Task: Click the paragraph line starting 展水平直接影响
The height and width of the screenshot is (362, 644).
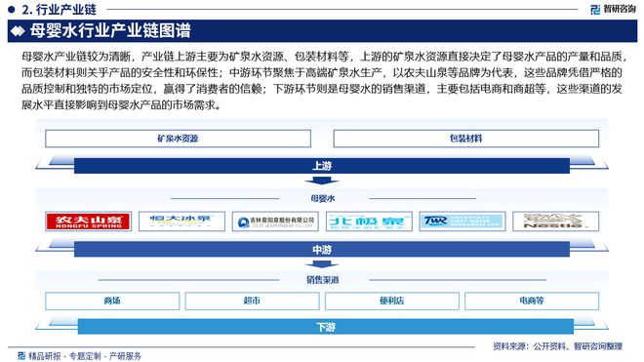Action: click(x=122, y=104)
